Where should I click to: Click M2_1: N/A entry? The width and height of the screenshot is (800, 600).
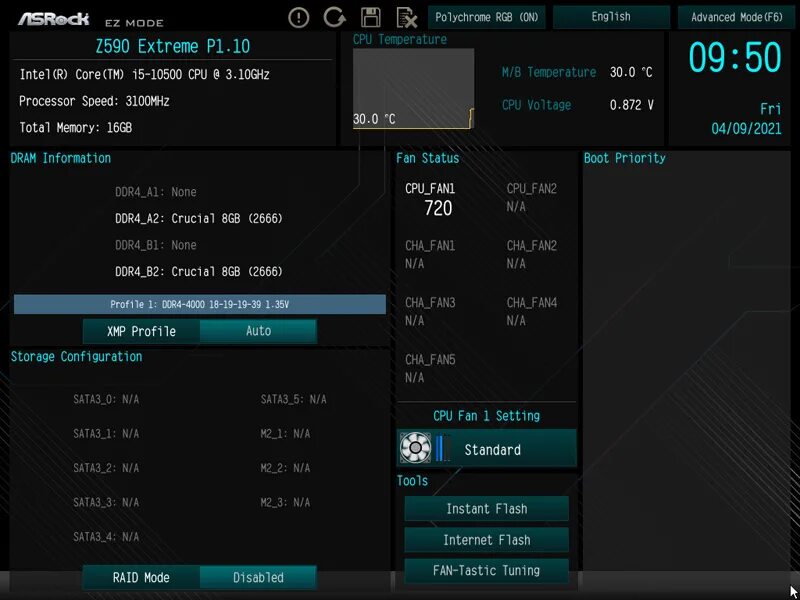tap(285, 434)
